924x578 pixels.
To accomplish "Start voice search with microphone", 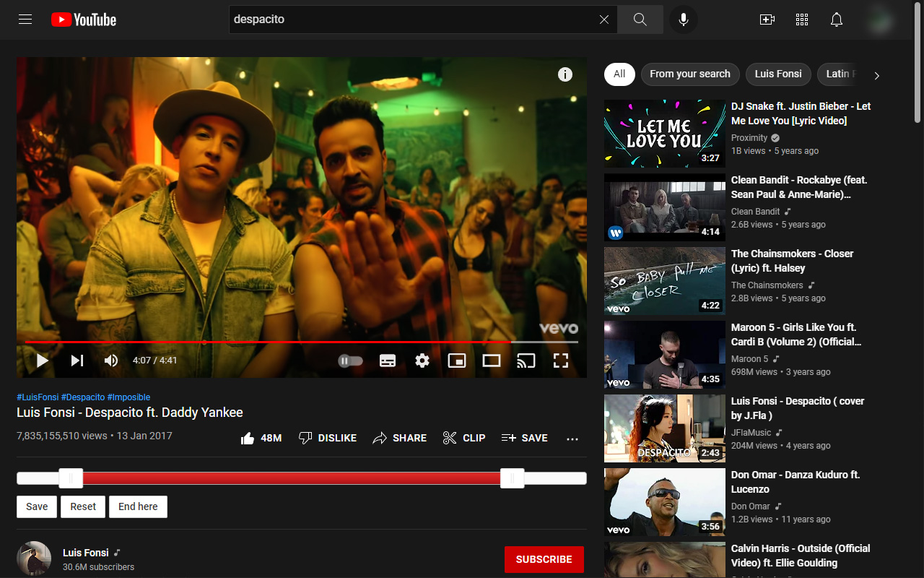I will coord(684,20).
